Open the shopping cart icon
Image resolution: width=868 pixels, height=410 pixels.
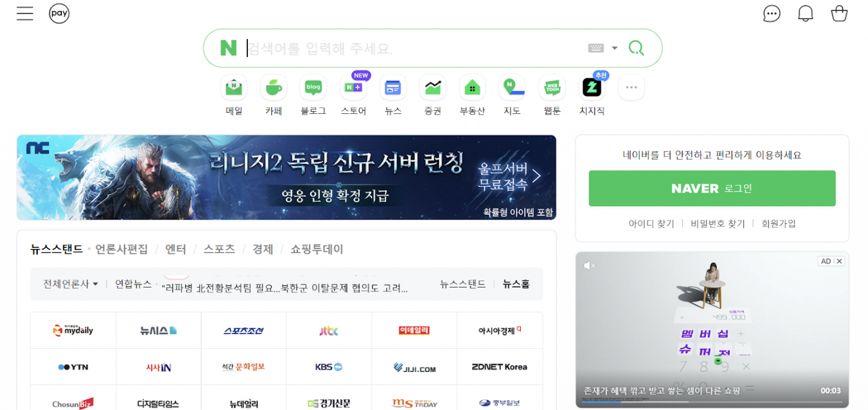(x=839, y=13)
